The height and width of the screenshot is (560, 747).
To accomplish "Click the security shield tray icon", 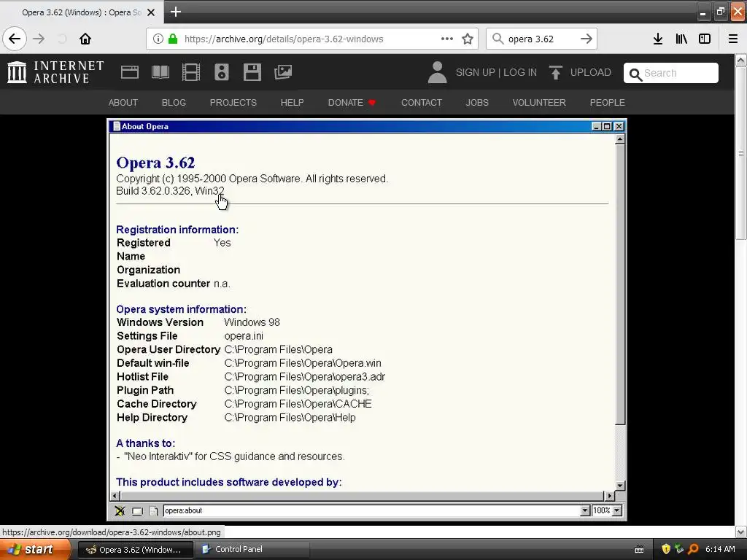I will 666,549.
